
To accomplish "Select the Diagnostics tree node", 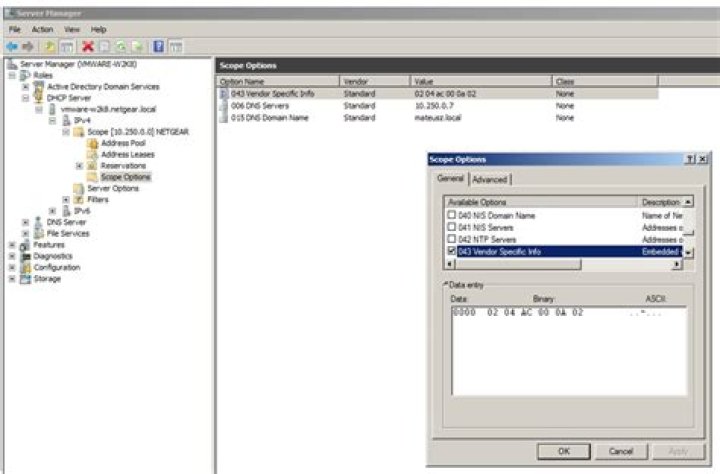I will pos(53,256).
